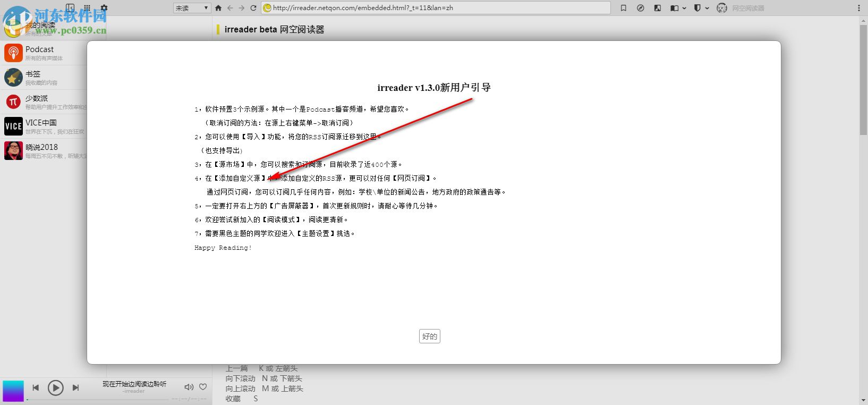This screenshot has width=868, height=405.
Task: Select the VICE中国 feed
Action: (44, 126)
